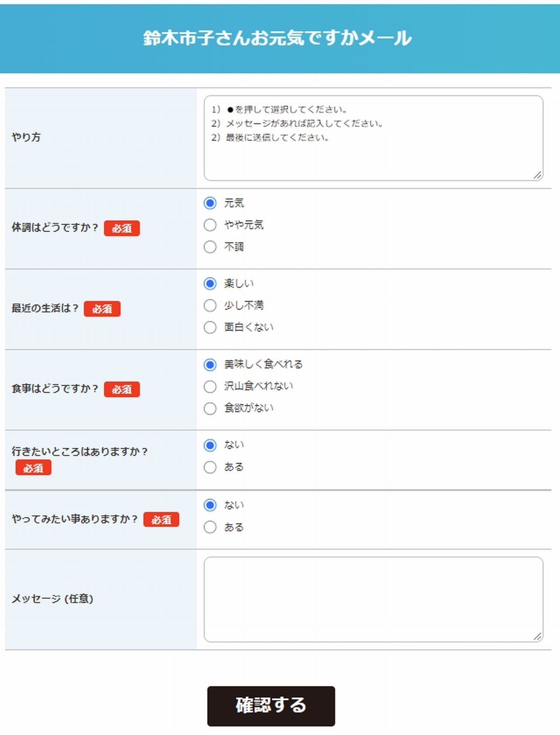This screenshot has width=560, height=735.
Task: Select the 沢山食べれない option
Action: pos(210,386)
